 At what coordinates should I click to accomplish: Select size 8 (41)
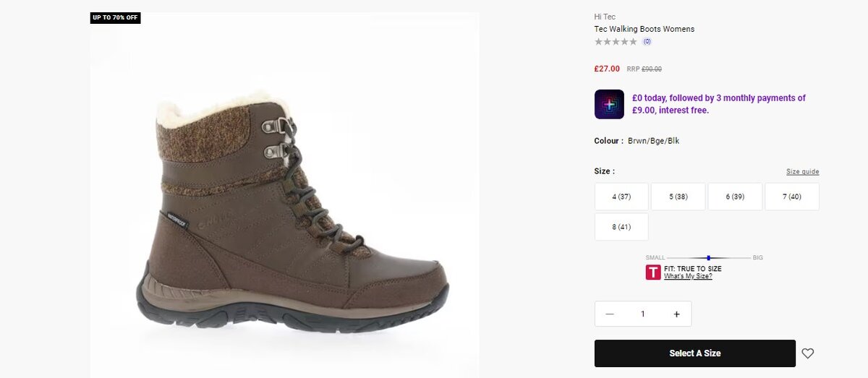point(621,227)
